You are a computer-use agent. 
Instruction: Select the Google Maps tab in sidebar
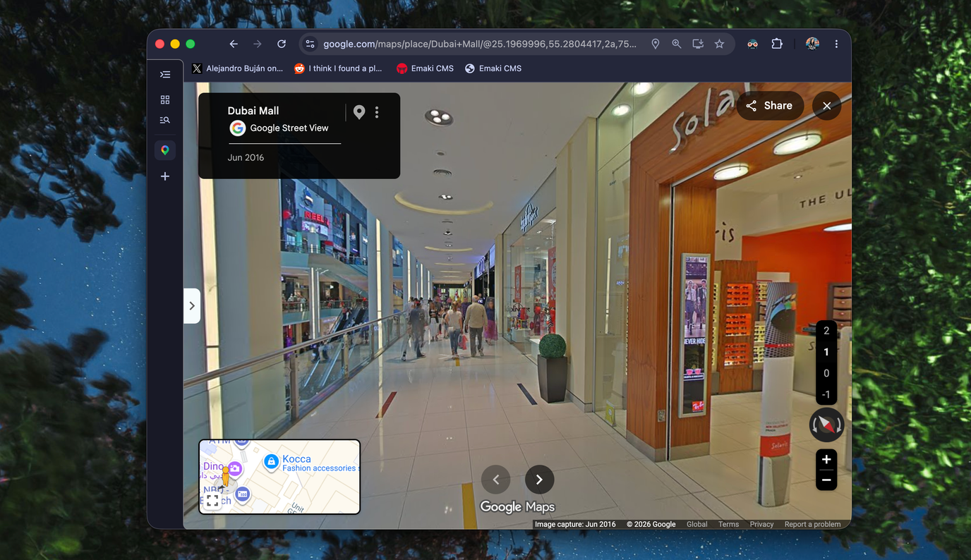point(165,150)
